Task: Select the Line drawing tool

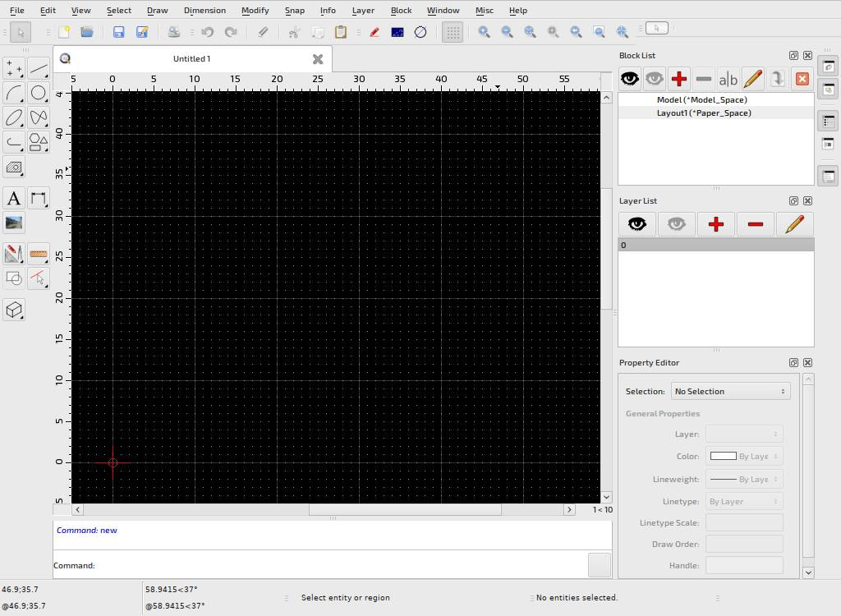Action: click(x=39, y=69)
